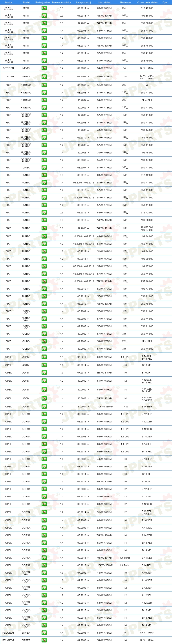The image size is (172, 644).
Task: Click fuel icon in Alfa Mito 04.2013 row
Action: click(x=44, y=15)
